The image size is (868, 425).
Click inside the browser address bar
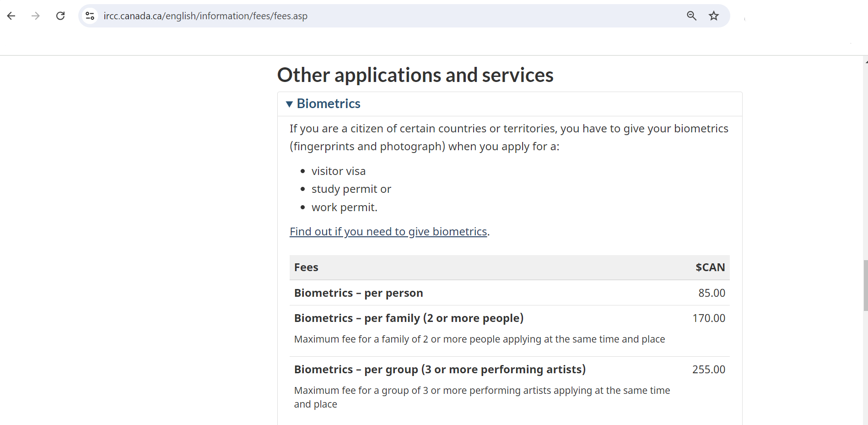[320, 16]
